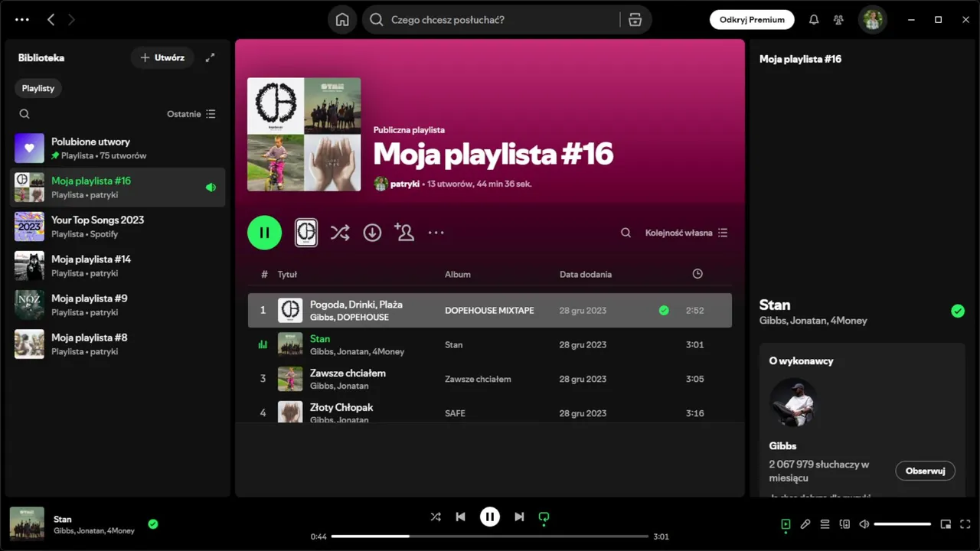The height and width of the screenshot is (551, 980).
Task: Toggle liked checkmark in right panel
Action: tap(957, 311)
